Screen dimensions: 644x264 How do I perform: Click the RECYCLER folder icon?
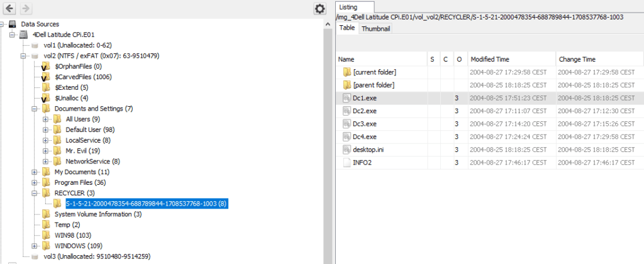click(45, 193)
